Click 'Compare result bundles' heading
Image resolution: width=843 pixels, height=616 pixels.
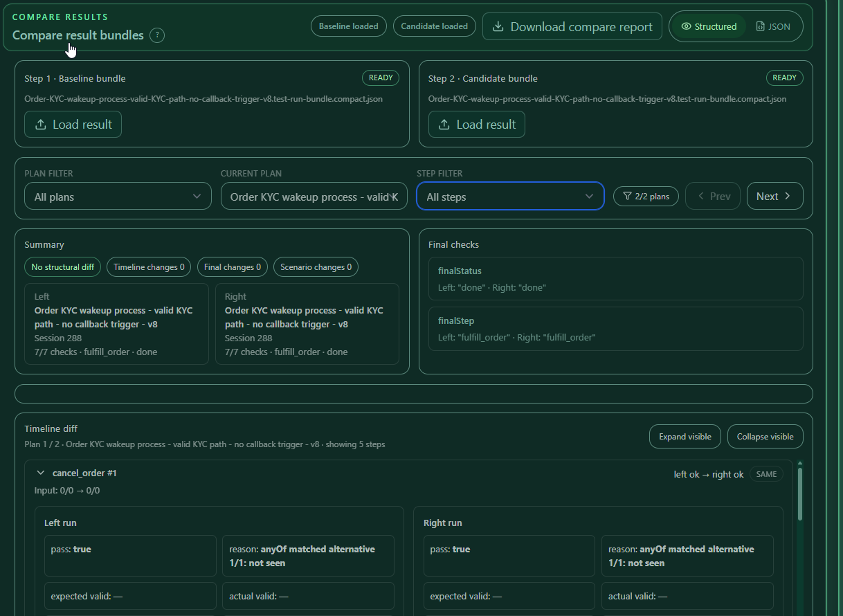click(x=78, y=35)
